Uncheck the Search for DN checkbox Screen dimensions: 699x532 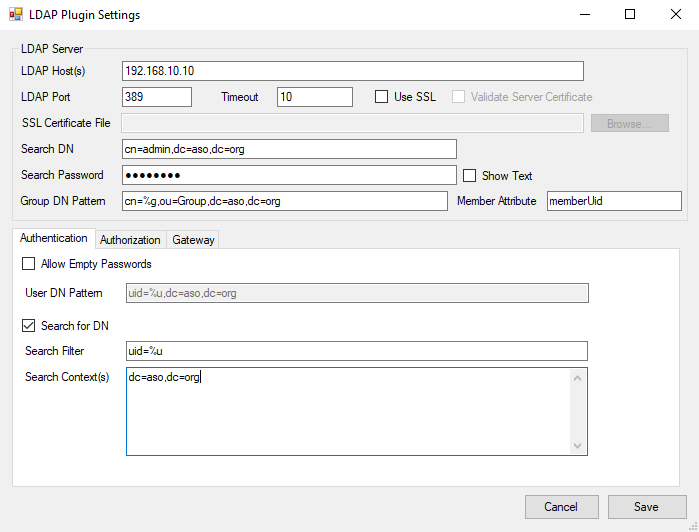pos(28,325)
